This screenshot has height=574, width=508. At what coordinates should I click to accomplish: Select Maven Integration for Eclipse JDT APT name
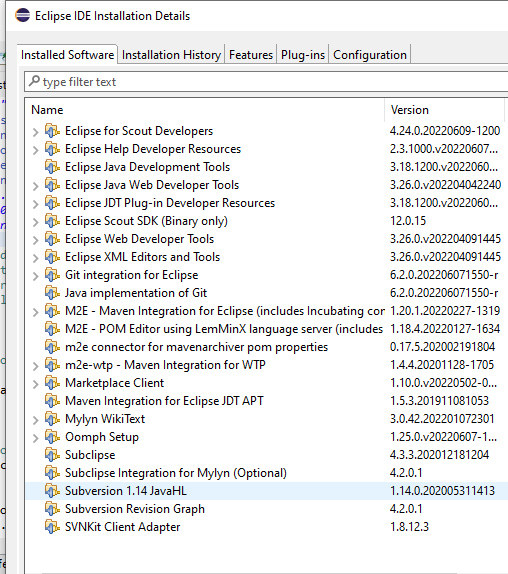[164, 400]
